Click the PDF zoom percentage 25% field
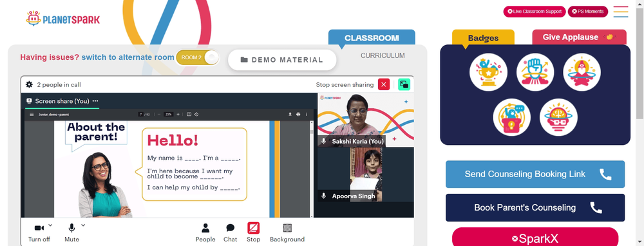This screenshot has width=644, height=246. point(168,115)
